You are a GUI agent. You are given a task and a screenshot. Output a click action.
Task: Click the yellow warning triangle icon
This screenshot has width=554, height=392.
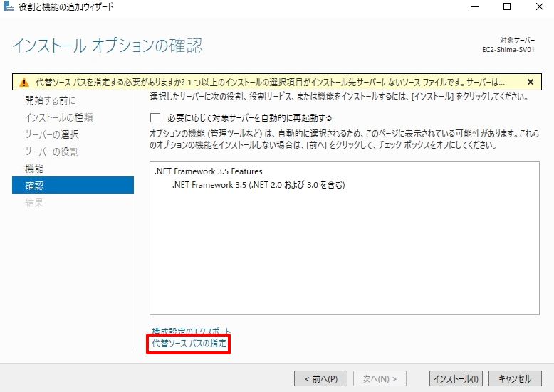click(x=24, y=83)
